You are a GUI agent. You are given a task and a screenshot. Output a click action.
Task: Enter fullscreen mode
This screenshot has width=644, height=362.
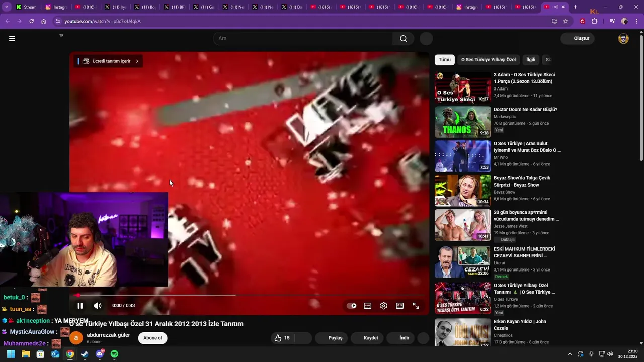tap(416, 306)
